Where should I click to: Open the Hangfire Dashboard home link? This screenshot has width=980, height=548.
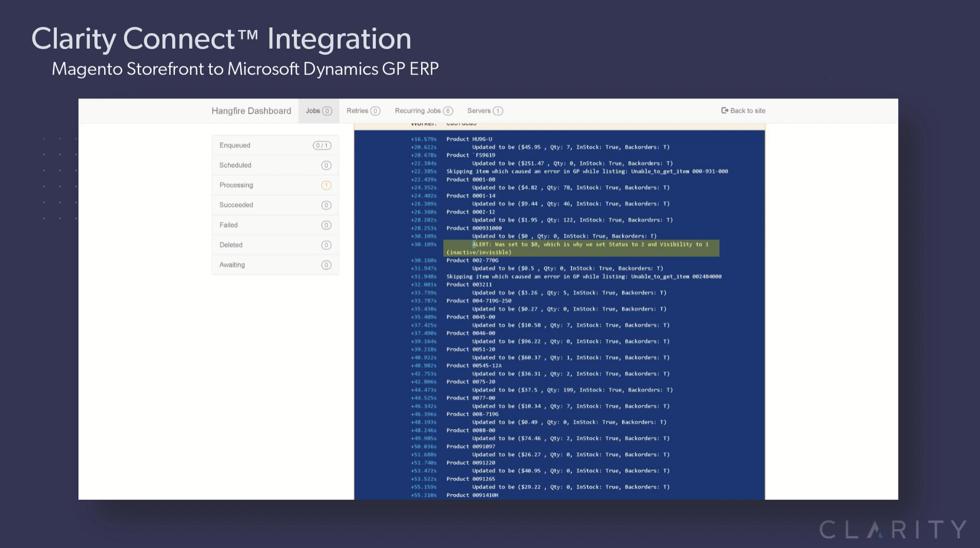(251, 111)
